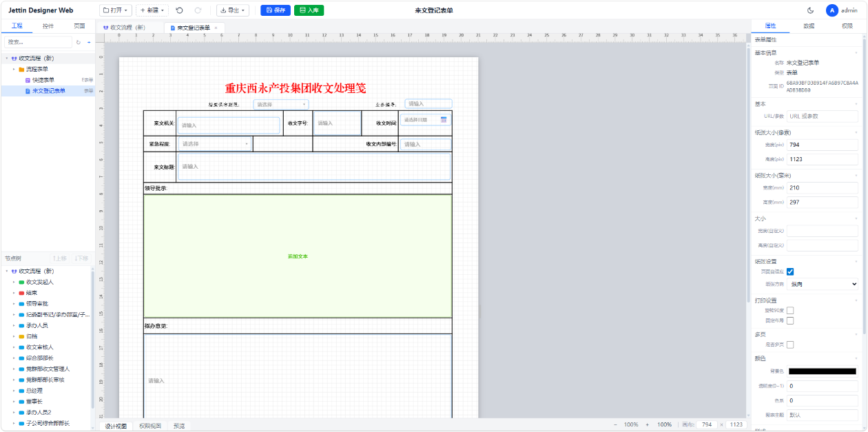Enable the 页面自适应 checkbox

tap(790, 271)
